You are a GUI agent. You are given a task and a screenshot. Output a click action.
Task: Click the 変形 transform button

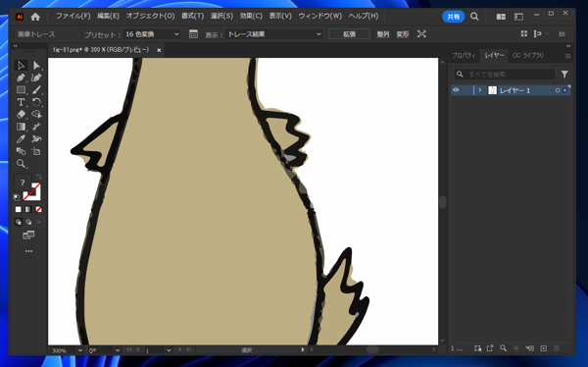click(x=403, y=34)
